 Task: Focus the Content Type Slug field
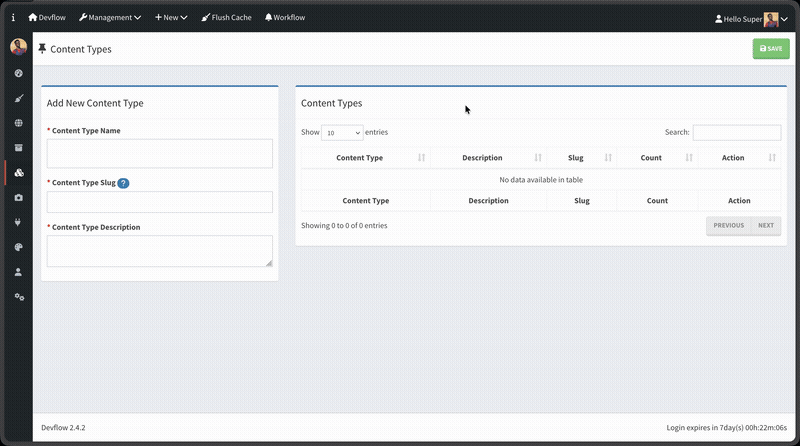pos(160,202)
